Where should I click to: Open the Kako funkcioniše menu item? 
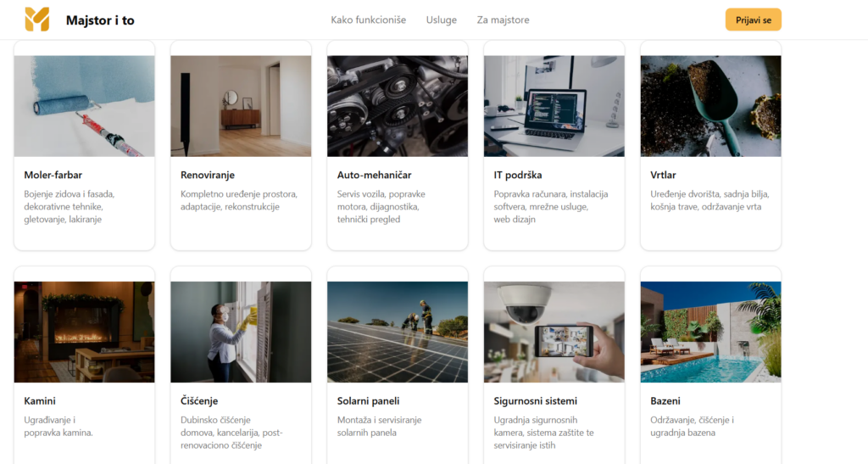[368, 20]
